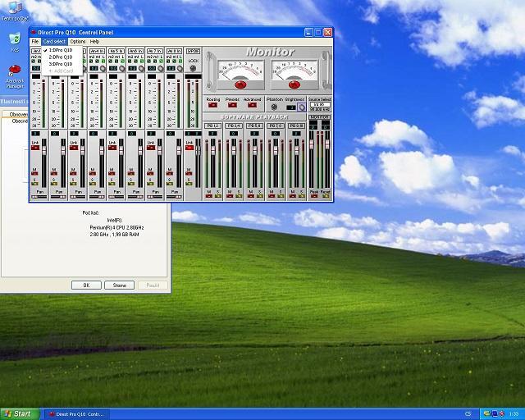
Task: Click the left VU meter red lamp
Action: (240, 84)
